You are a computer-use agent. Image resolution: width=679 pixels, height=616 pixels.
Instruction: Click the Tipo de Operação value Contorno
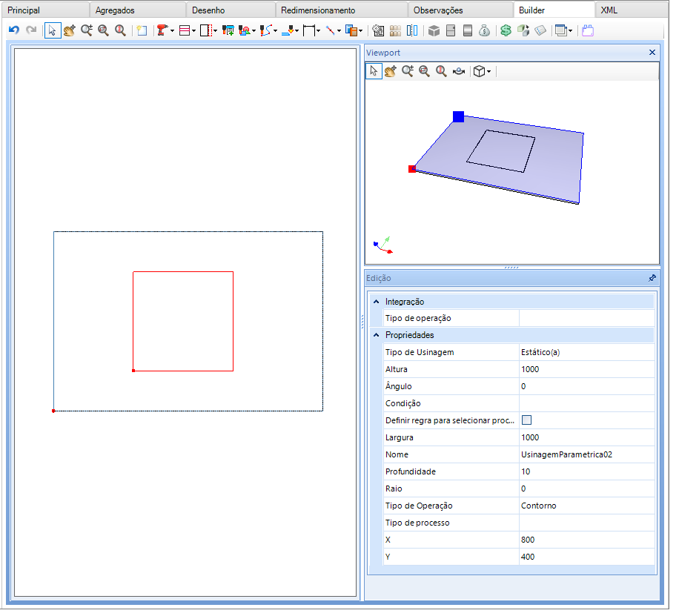[x=587, y=506]
